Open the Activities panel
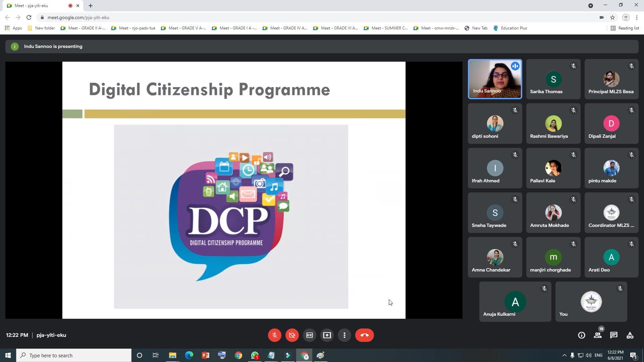Image resolution: width=644 pixels, height=362 pixels. pyautogui.click(x=630, y=335)
